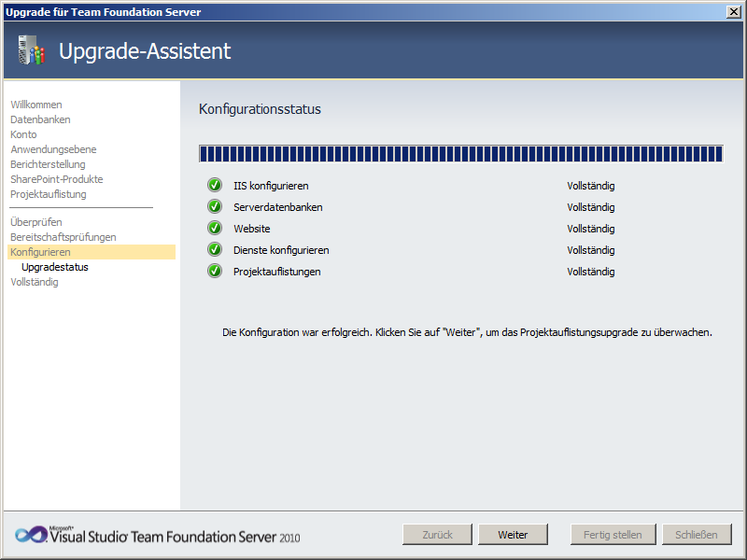Click the green checkmark next to Serverdatenbanken
Image resolution: width=747 pixels, height=560 pixels.
214,207
